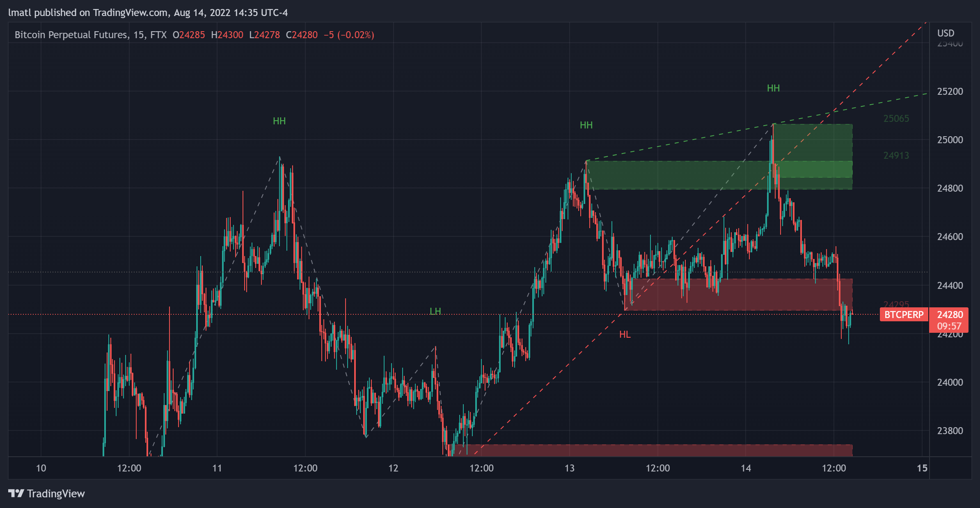Click the bold date label 15 on time axis

click(x=922, y=468)
